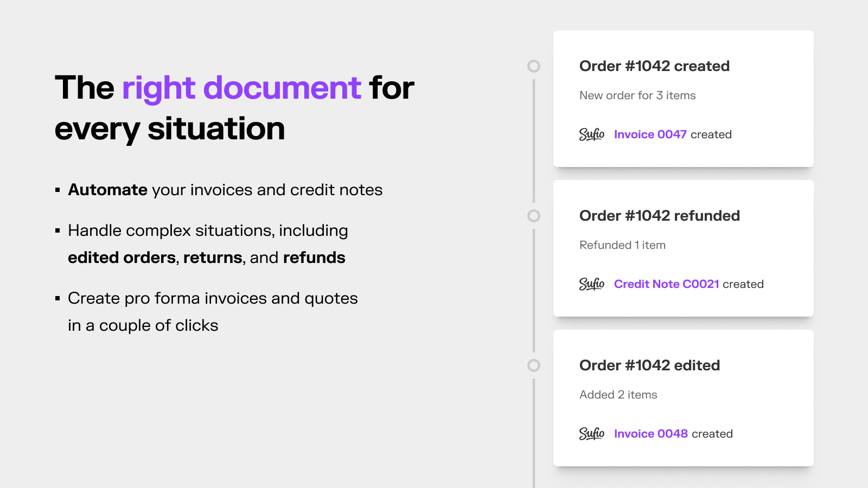868x488 pixels.
Task: Click the "Order #1042 refunded" card title
Action: click(660, 216)
